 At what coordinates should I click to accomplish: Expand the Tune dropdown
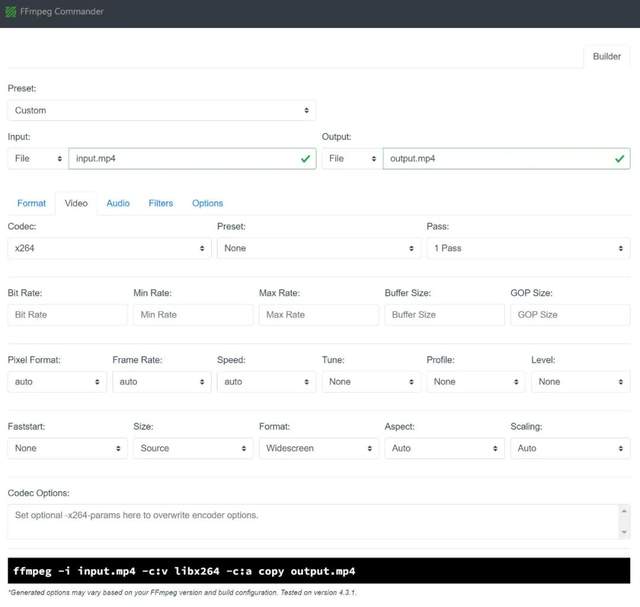tap(371, 382)
